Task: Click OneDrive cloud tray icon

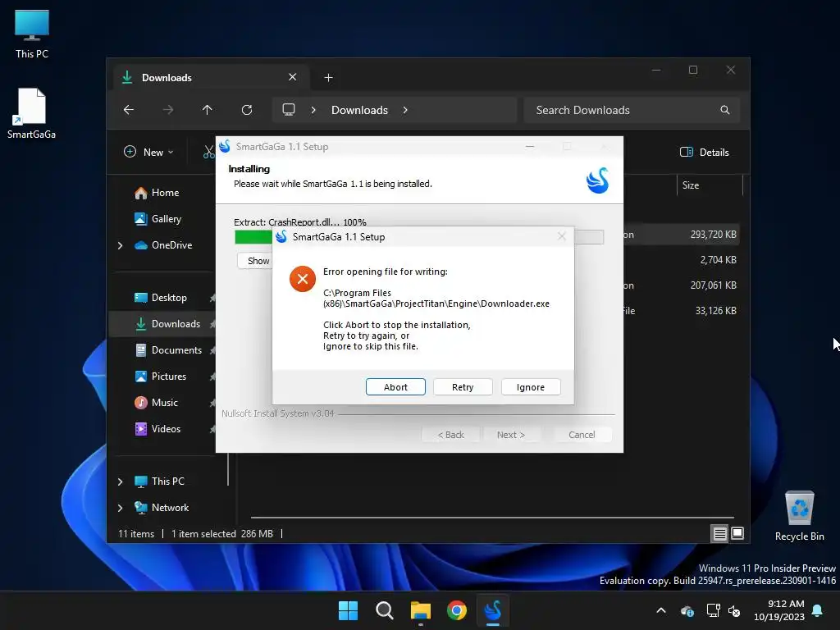Action: tap(687, 610)
